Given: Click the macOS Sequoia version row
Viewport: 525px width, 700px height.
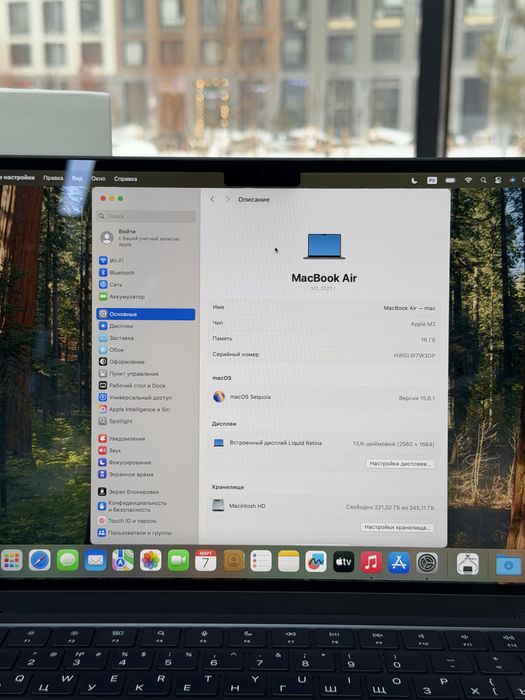Looking at the screenshot, I should [x=324, y=397].
